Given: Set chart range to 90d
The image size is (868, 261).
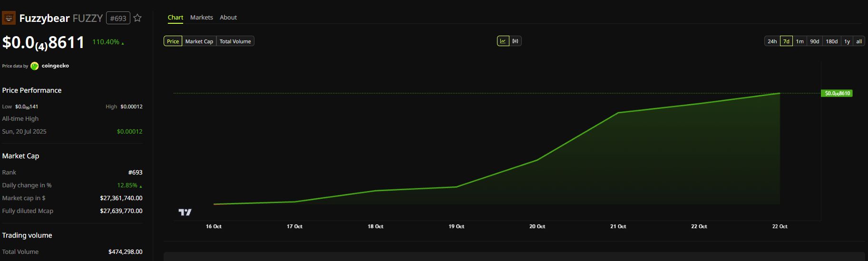Looking at the screenshot, I should tap(815, 41).
